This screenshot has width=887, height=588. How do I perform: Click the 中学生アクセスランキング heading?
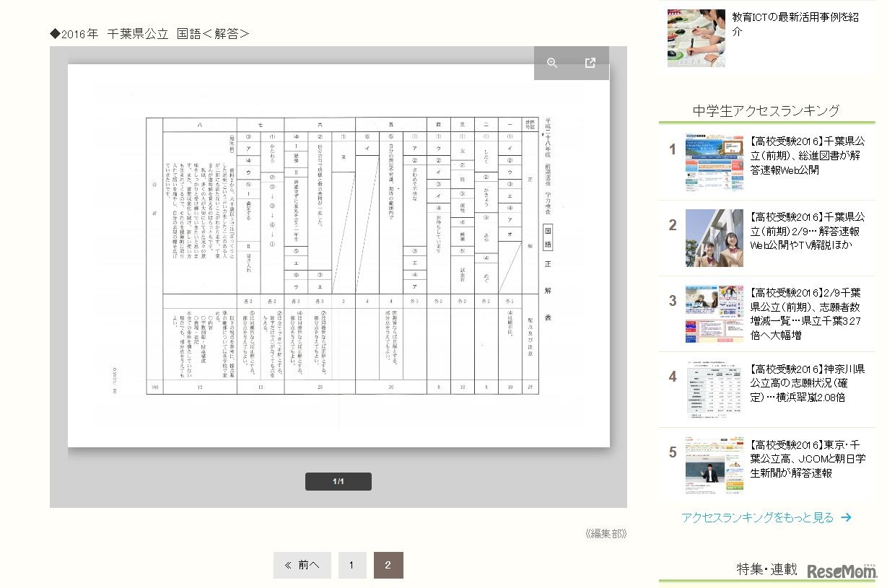[x=766, y=110]
